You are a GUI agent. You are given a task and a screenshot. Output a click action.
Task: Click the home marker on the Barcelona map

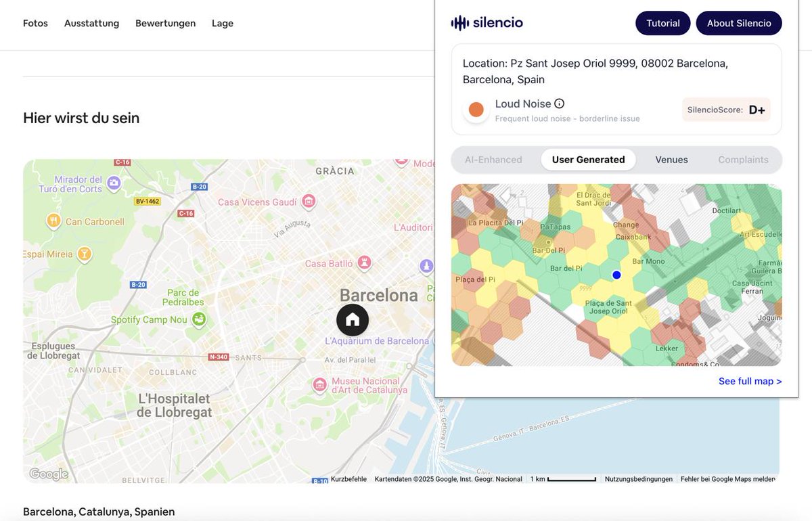353,320
